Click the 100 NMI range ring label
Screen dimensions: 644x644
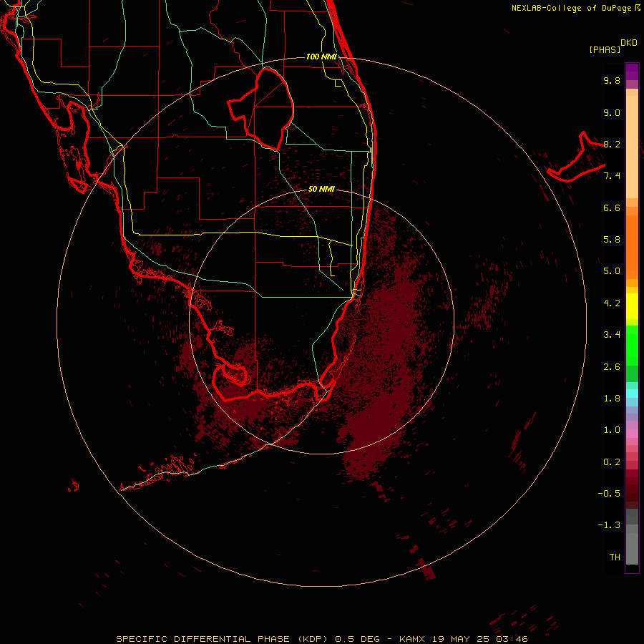pos(321,57)
